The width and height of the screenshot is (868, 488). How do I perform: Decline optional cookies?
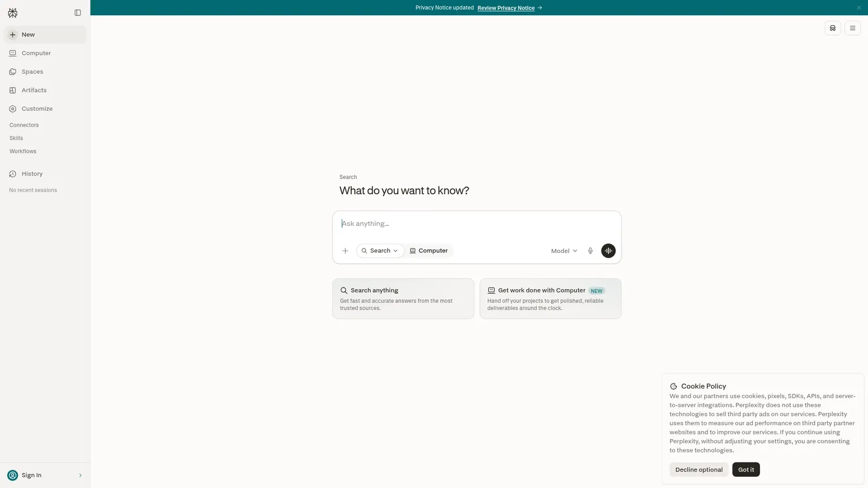[x=699, y=470]
